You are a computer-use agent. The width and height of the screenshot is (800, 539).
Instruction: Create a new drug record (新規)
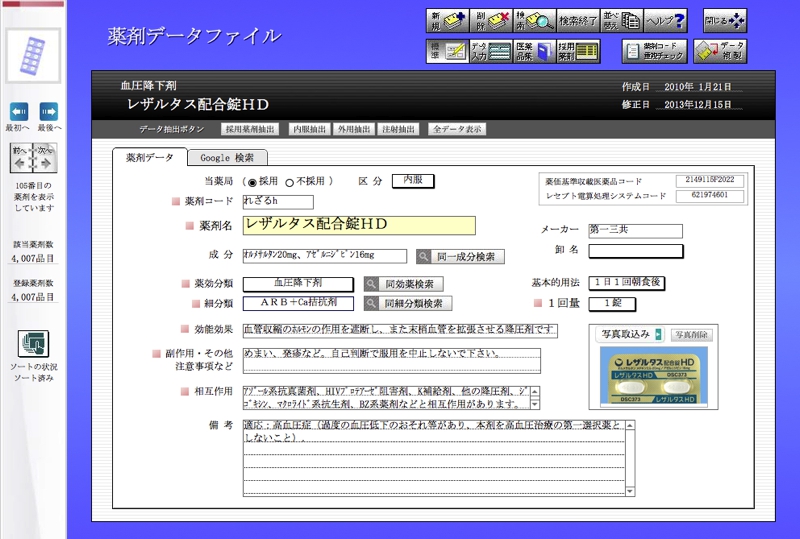point(447,21)
